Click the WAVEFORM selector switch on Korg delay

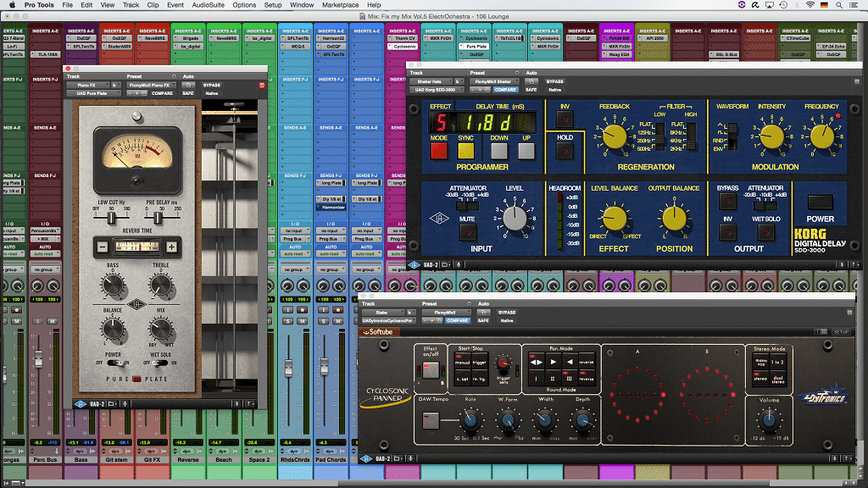coord(732,136)
